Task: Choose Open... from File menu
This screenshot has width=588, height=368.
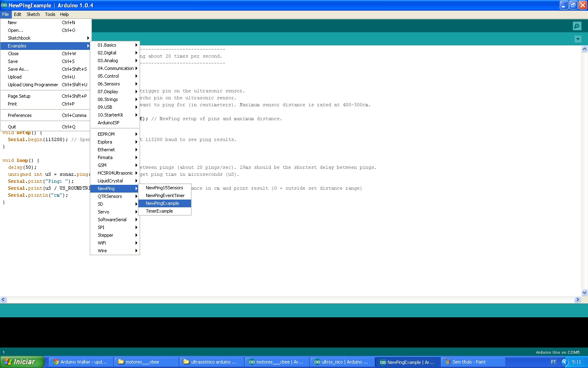Action: click(x=45, y=30)
